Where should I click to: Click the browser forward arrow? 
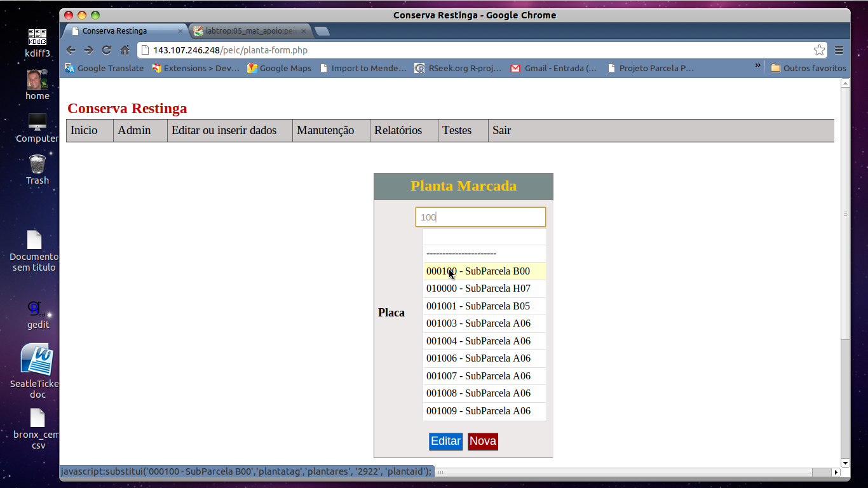pyautogui.click(x=88, y=50)
